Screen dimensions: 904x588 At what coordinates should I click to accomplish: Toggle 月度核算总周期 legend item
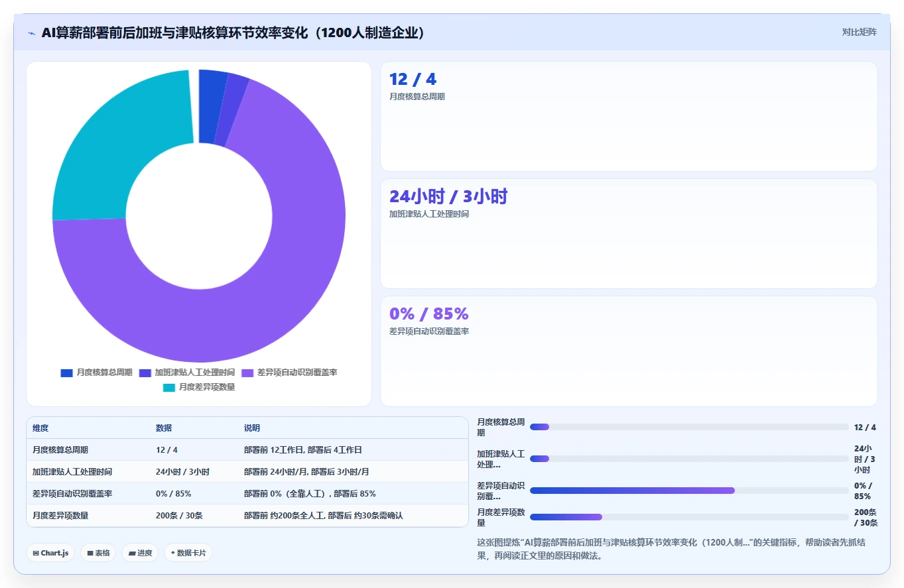click(x=96, y=373)
